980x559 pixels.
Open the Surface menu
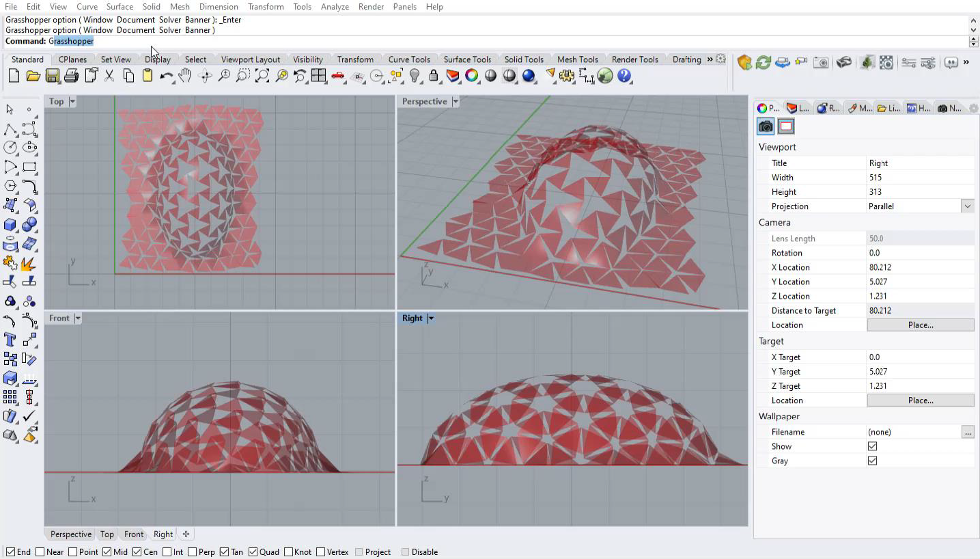pos(120,7)
